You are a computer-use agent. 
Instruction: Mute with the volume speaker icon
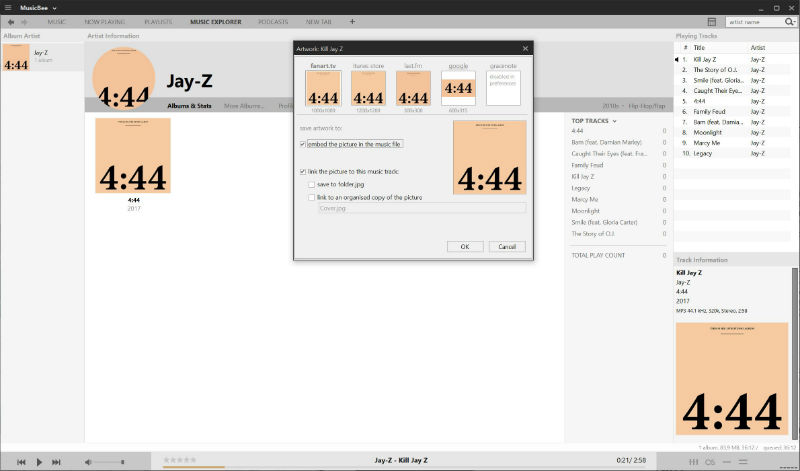coord(88,462)
